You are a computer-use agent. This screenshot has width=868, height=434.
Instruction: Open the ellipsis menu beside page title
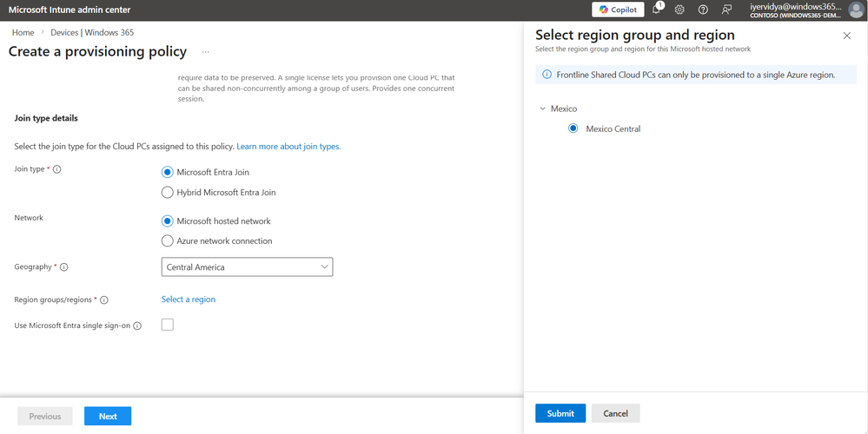point(205,52)
